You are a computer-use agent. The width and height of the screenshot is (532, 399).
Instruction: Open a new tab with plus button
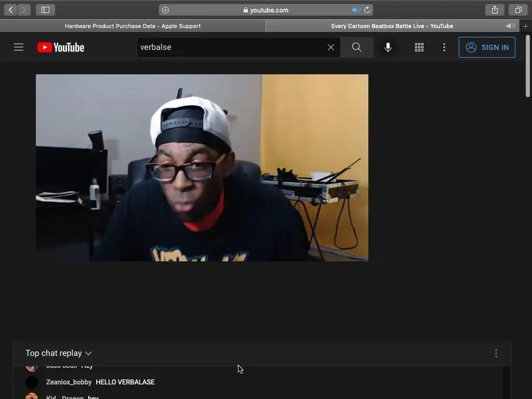click(526, 26)
